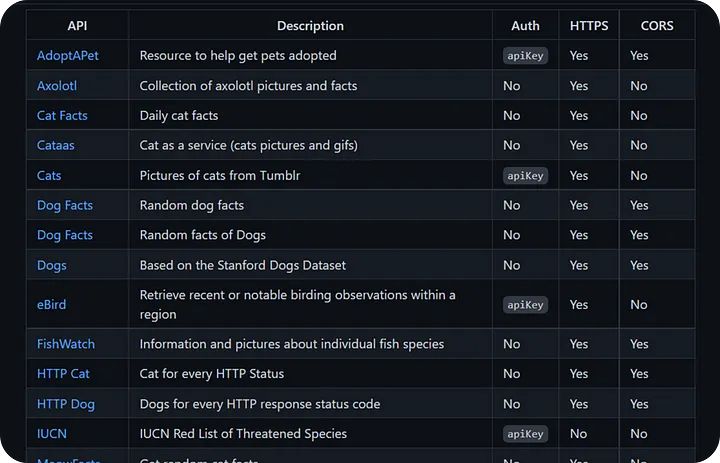Click the Axolotl API link
This screenshot has width=720, height=463.
coord(57,86)
